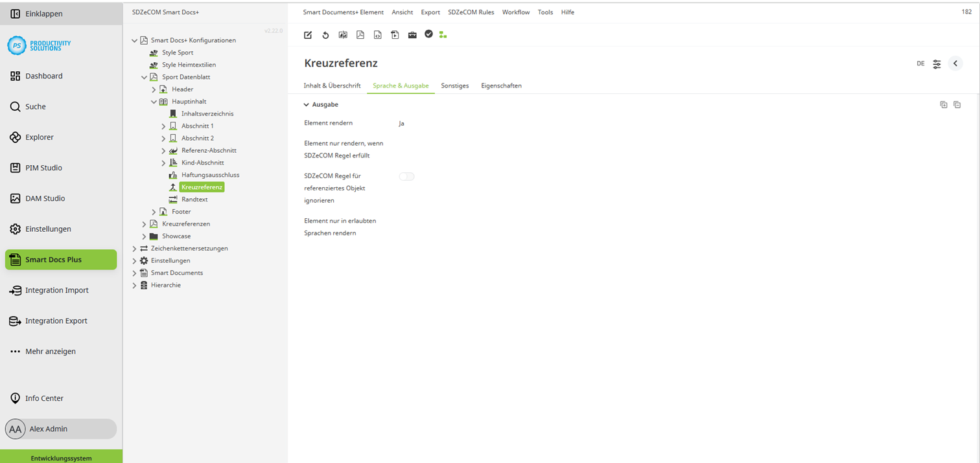Select Inhaltsverzeichnis tree item

pos(207,114)
